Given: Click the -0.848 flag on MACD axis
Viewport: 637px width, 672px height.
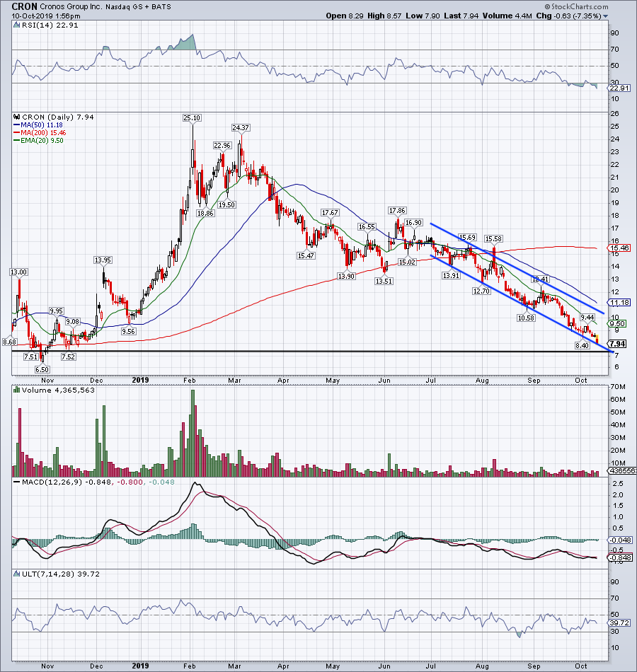Looking at the screenshot, I should [x=620, y=557].
